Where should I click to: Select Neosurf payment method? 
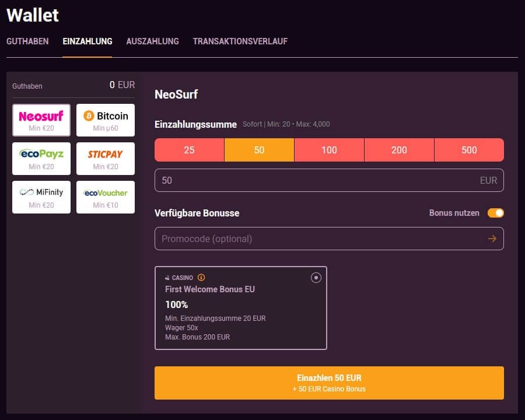tap(41, 120)
